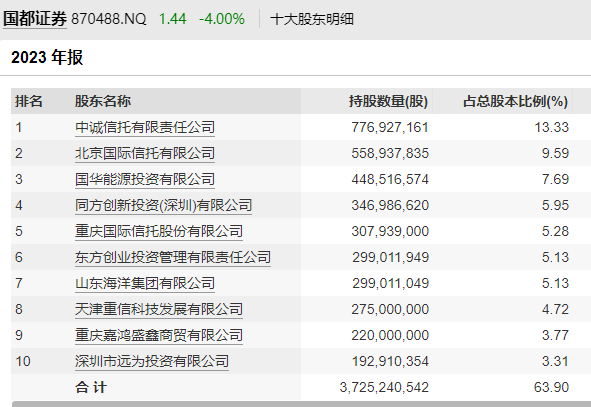Viewport: 591px width, 407px height.
Task: Click the 十大股东明细 title
Action: [x=312, y=19]
